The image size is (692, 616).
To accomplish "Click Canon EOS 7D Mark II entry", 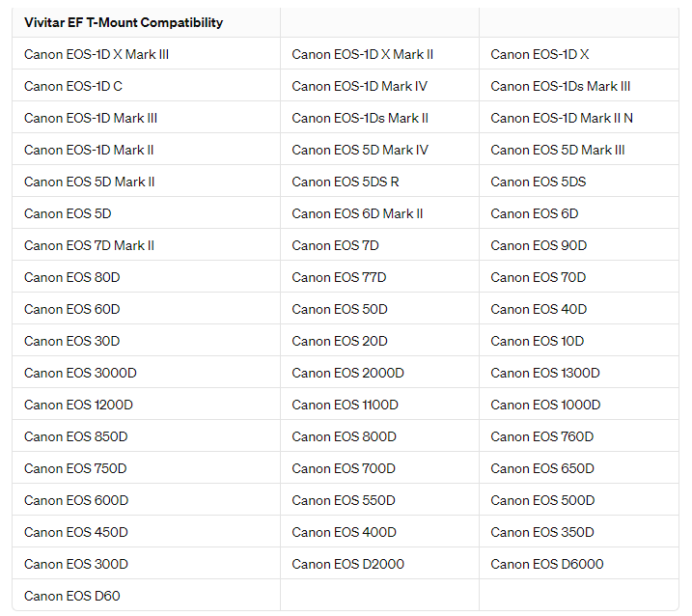I will click(x=89, y=245).
